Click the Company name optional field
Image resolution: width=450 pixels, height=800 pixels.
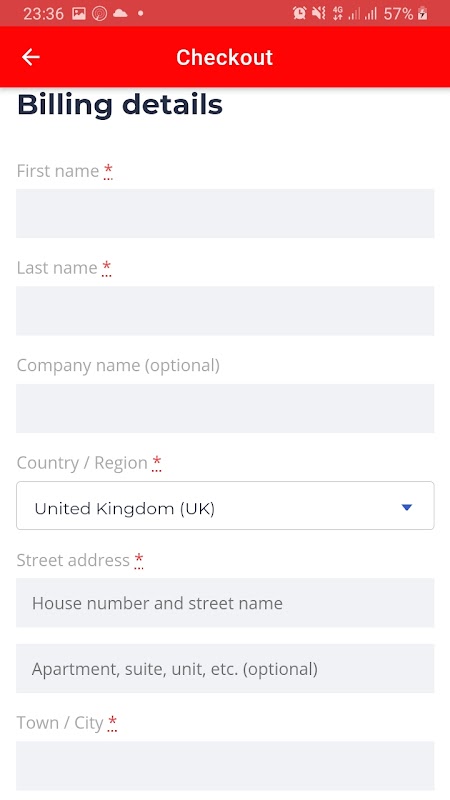[225, 408]
